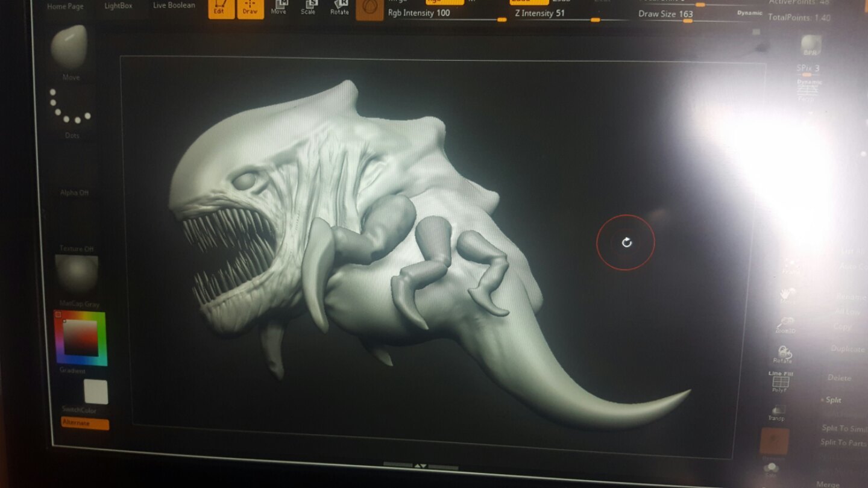868x488 pixels.
Task: Click the Frame icon on right shelf
Action: click(x=790, y=266)
